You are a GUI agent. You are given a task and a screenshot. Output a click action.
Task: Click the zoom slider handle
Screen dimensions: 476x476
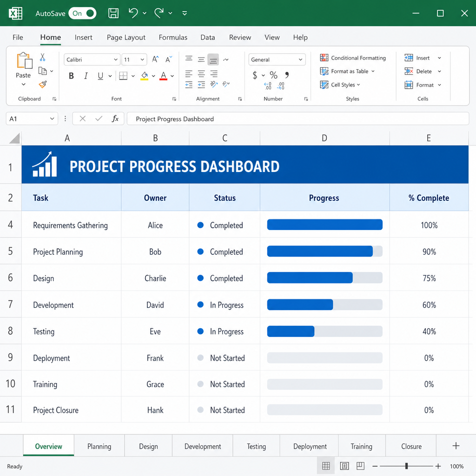click(406, 466)
